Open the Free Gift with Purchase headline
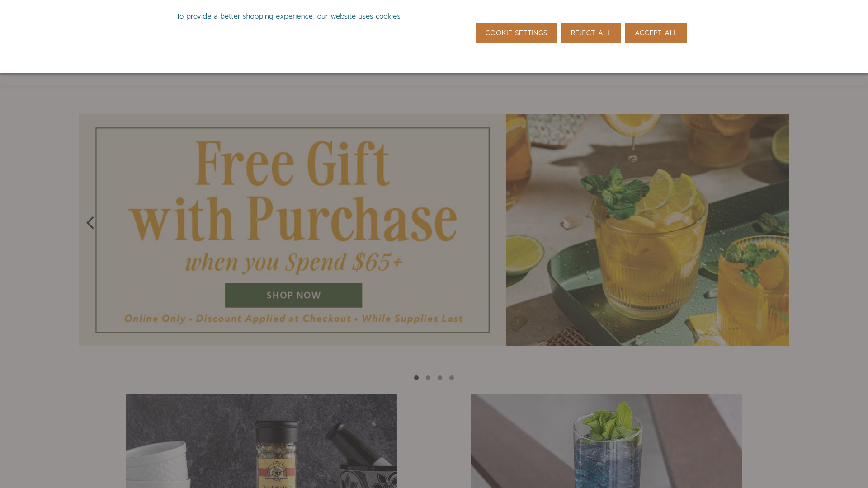The image size is (868, 488). tap(292, 192)
